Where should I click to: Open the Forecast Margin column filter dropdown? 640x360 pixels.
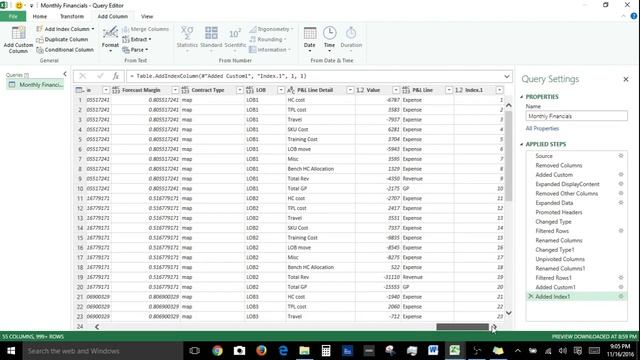coord(175,90)
